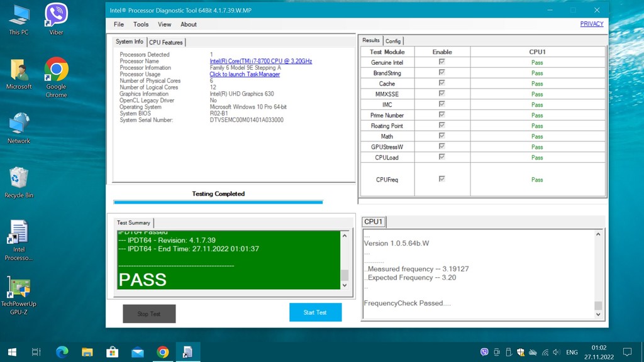
Task: Click the Test Module column header
Action: [x=387, y=52]
